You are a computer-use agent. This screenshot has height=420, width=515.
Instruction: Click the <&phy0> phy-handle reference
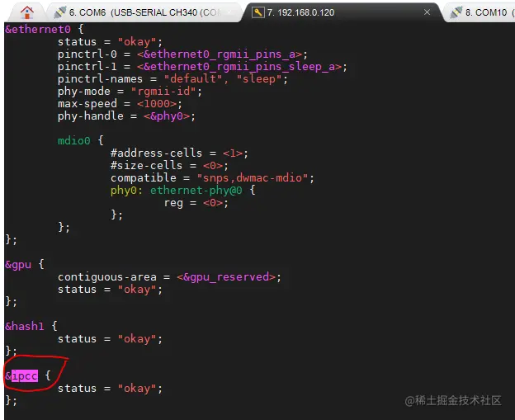click(x=167, y=116)
